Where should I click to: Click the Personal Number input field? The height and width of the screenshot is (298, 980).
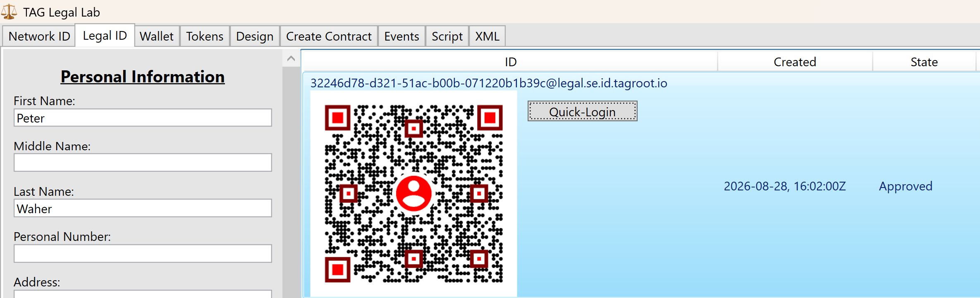click(x=143, y=253)
